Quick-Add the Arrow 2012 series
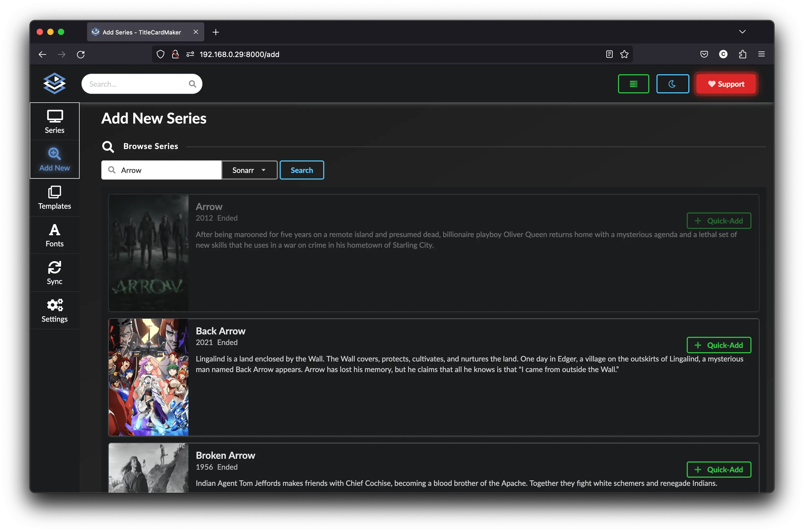Screen dimensions: 804x532 [719, 221]
